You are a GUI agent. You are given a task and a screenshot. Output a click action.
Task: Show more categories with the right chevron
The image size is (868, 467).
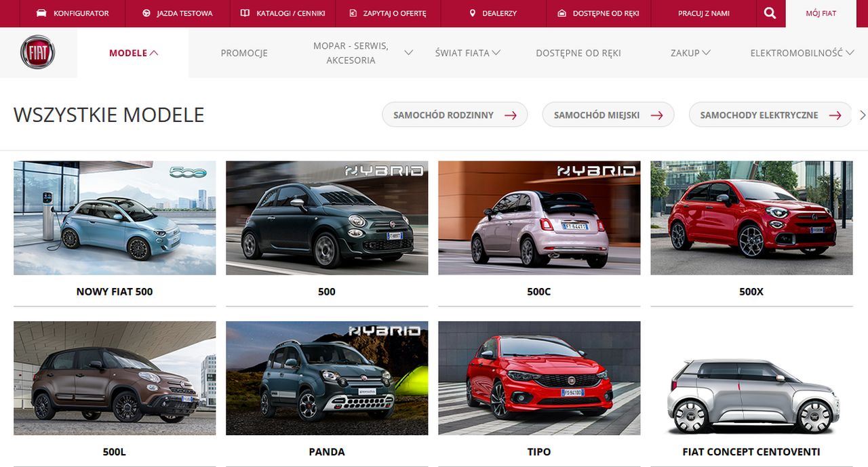[x=863, y=115]
